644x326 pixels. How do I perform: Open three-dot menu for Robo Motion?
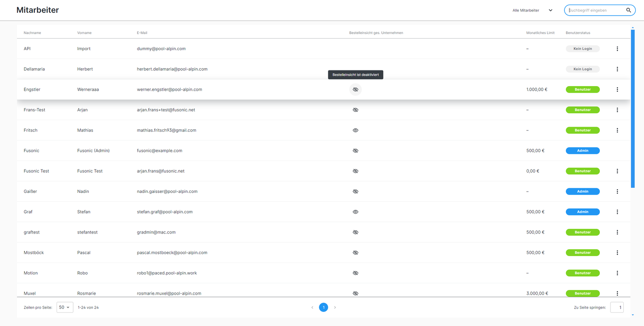(x=617, y=273)
